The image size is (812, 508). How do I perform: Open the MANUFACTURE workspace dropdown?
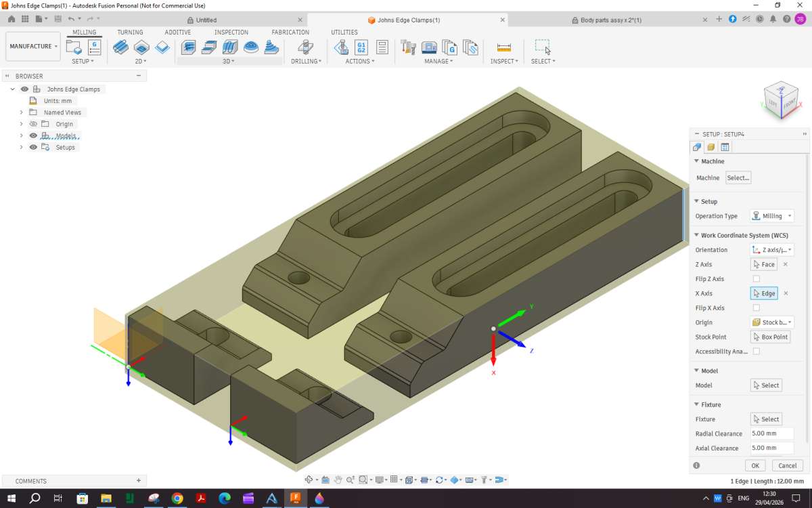(x=33, y=46)
